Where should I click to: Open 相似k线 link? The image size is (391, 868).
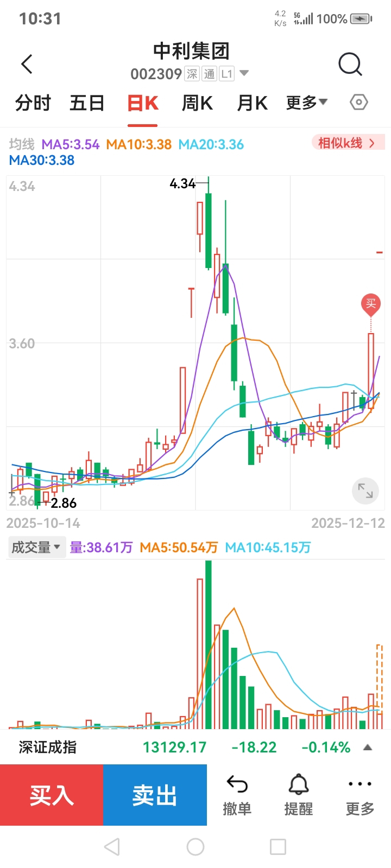point(348,143)
